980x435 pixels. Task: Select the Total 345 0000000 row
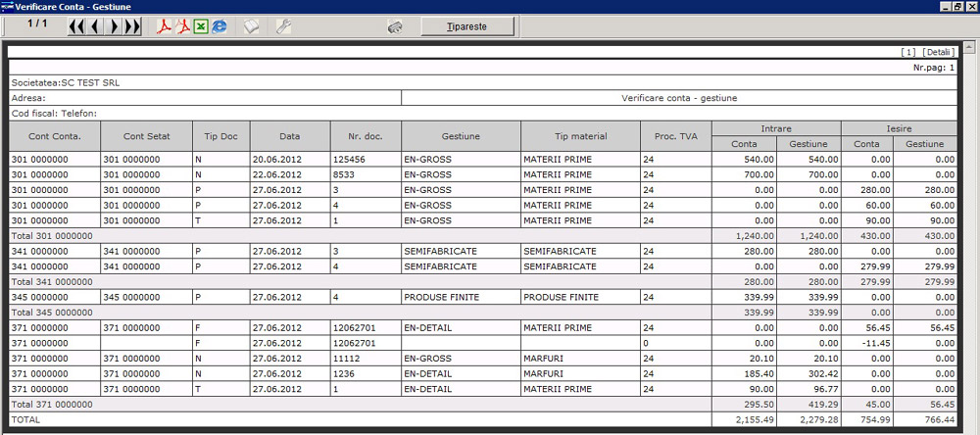point(482,313)
